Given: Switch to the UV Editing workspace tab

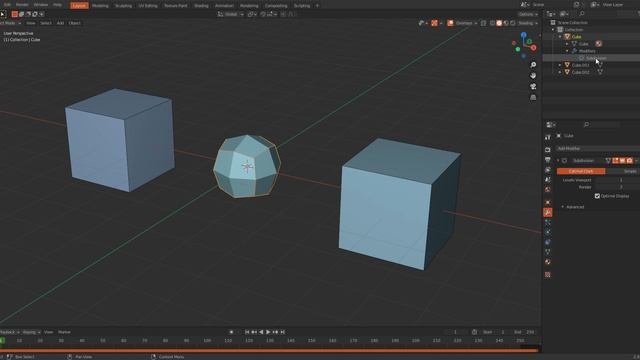Looking at the screenshot, I should [148, 6].
